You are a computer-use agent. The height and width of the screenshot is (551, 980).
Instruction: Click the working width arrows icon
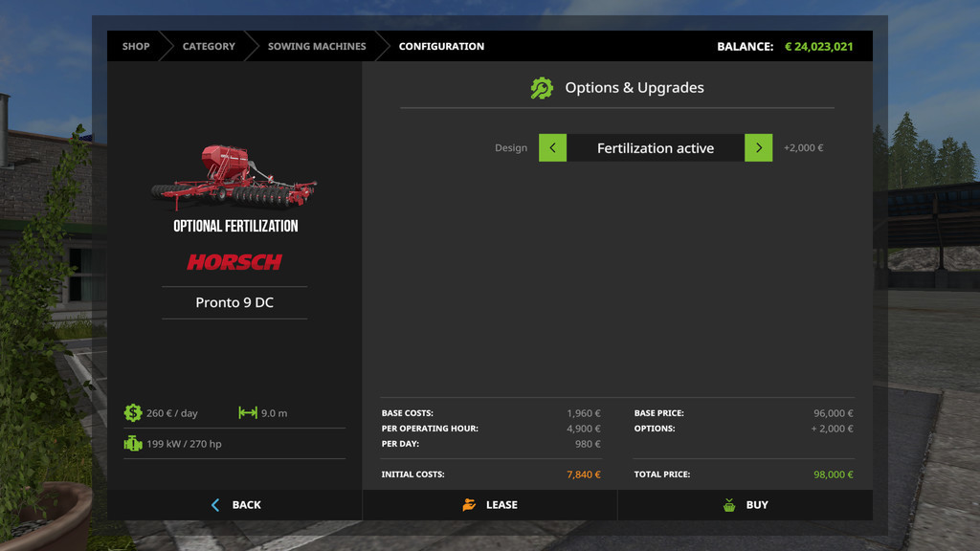[248, 413]
